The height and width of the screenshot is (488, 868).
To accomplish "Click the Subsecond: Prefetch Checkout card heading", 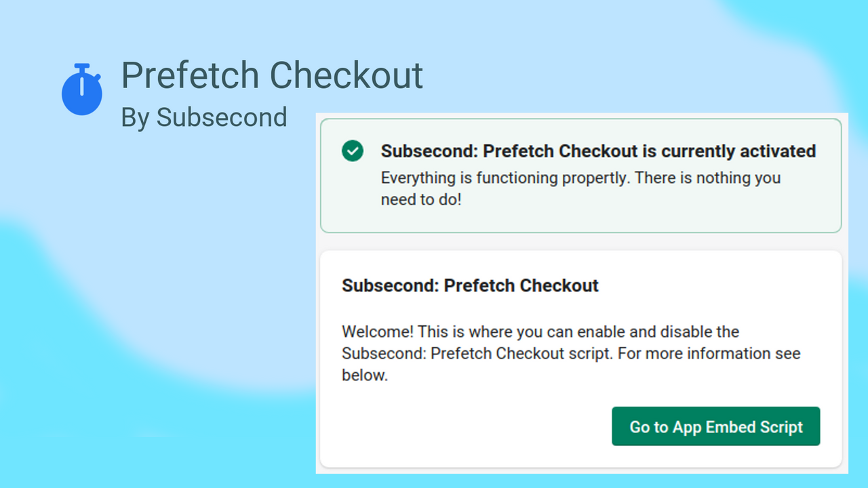I will 470,285.
